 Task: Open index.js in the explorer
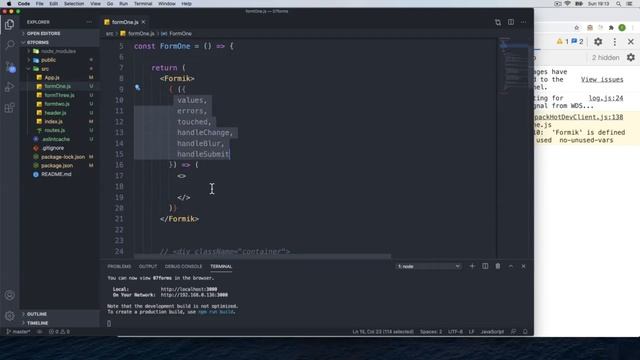pos(53,122)
